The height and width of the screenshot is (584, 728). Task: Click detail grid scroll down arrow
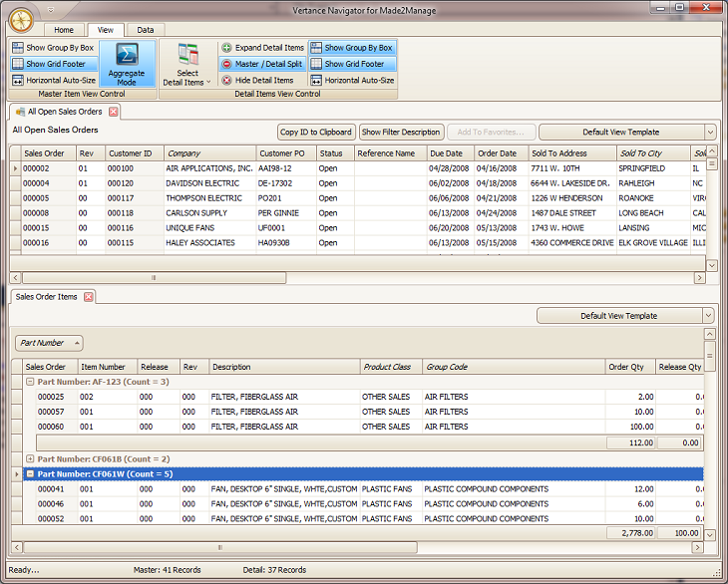pos(709,535)
